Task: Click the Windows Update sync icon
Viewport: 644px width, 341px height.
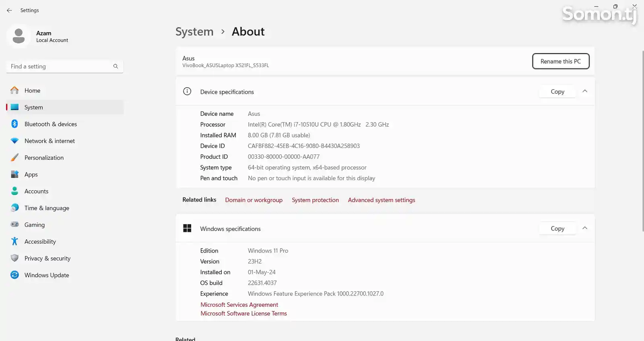Action: (14, 275)
